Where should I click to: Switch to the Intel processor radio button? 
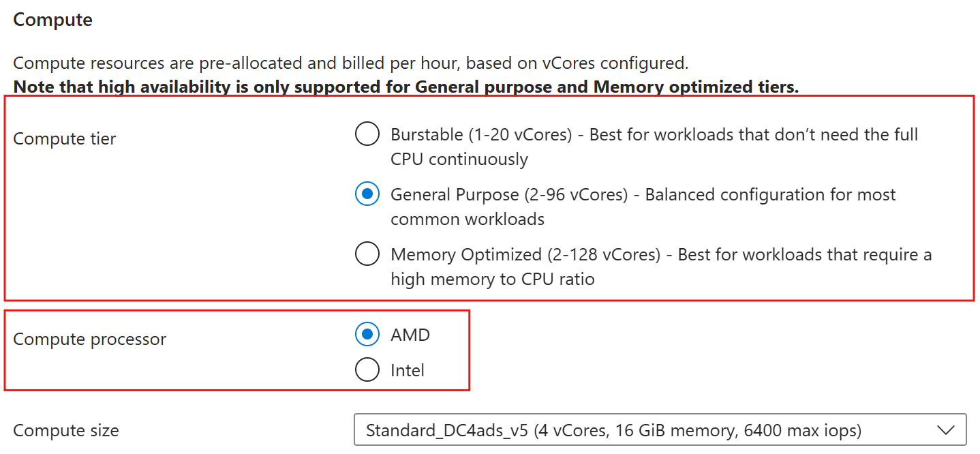[x=367, y=369]
